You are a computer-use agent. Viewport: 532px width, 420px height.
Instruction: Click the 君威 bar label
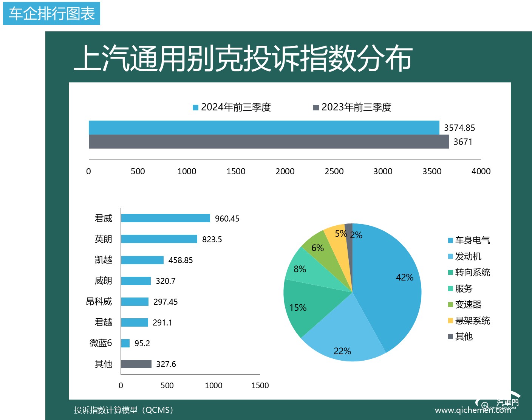point(104,218)
